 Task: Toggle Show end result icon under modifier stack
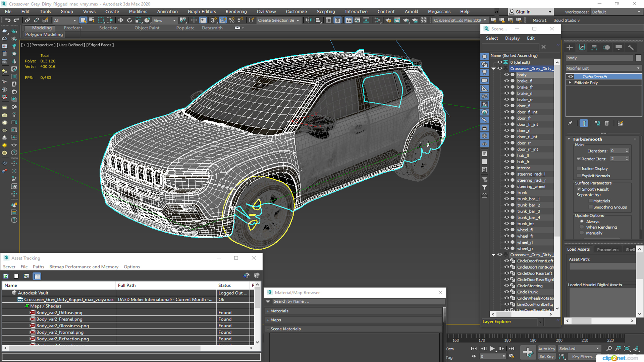pyautogui.click(x=584, y=123)
